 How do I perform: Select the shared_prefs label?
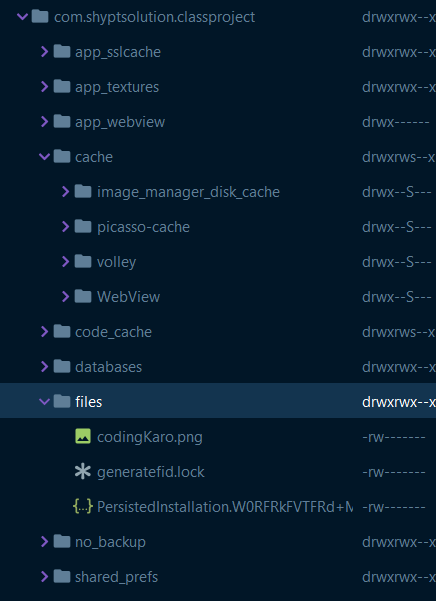pos(116,577)
